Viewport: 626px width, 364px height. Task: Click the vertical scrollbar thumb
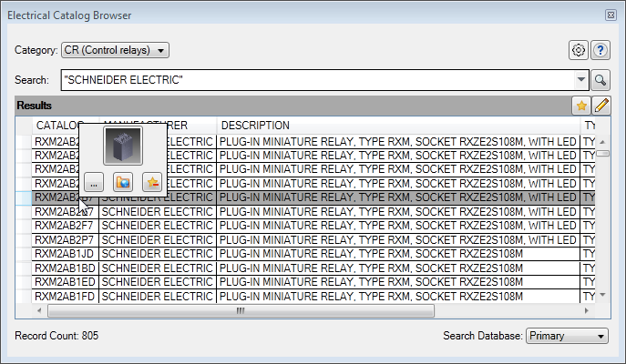tap(603, 154)
